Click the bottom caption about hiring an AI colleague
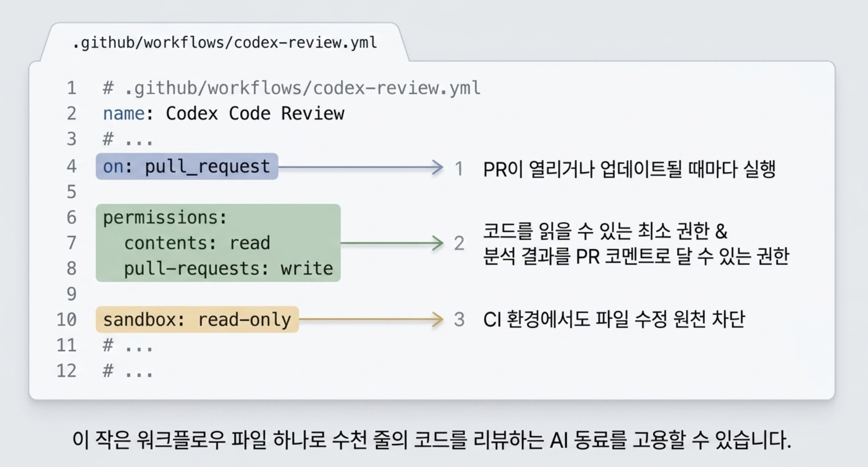The image size is (868, 467). coord(432,440)
